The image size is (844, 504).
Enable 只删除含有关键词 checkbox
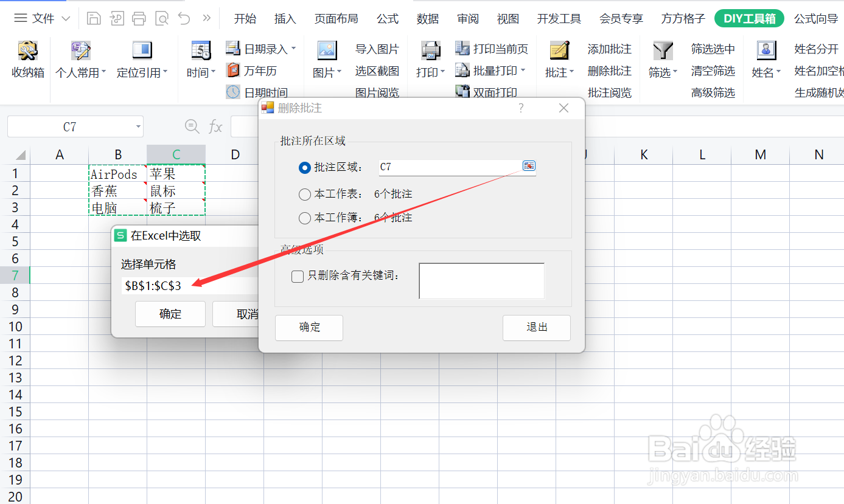pos(298,277)
